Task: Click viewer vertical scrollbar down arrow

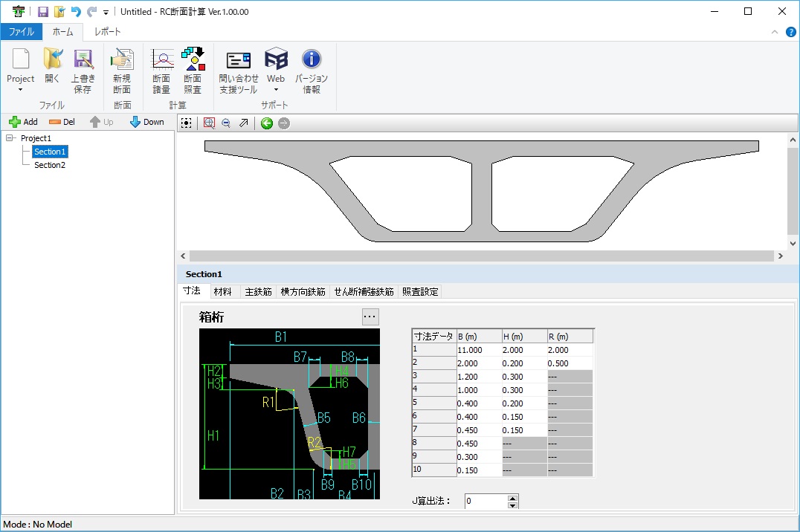Action: coord(793,243)
